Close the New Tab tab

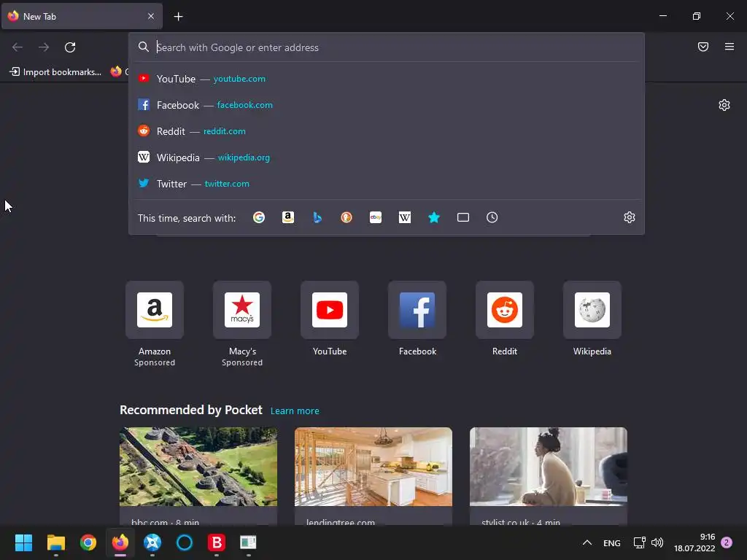(151, 16)
